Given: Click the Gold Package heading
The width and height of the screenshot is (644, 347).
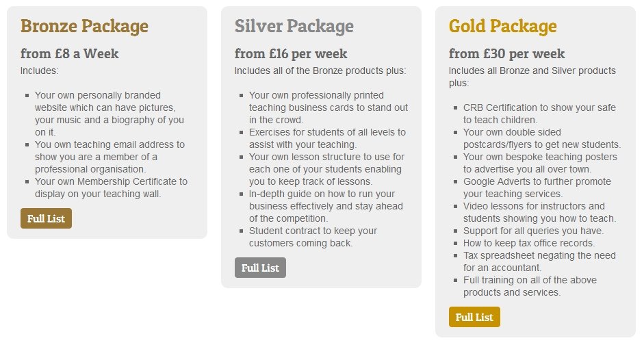Looking at the screenshot, I should point(503,26).
